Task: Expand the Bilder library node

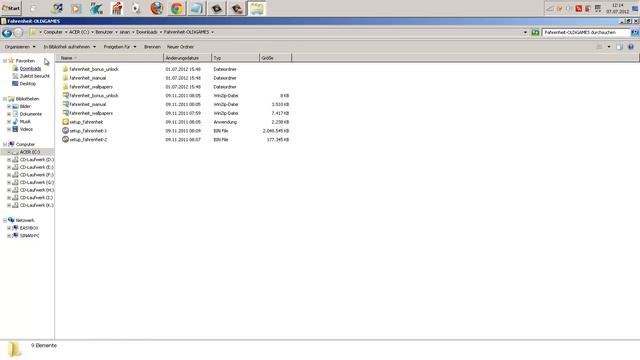Action: pyautogui.click(x=9, y=107)
